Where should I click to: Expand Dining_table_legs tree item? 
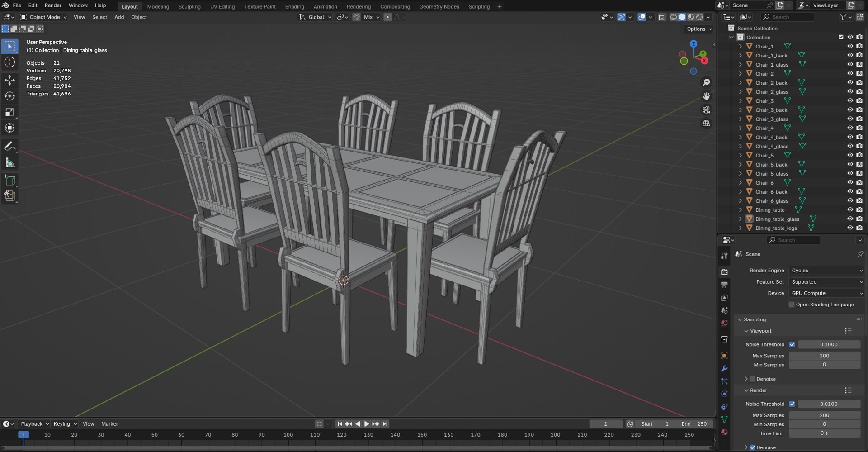[740, 228]
